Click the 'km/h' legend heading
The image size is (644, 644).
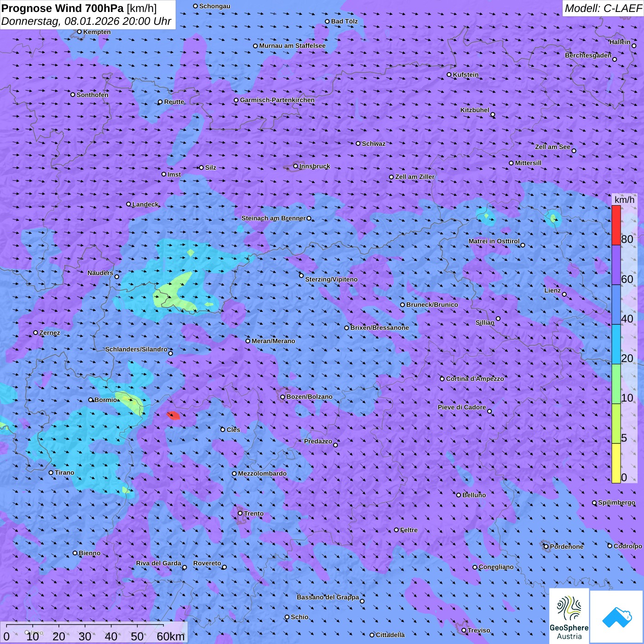(x=624, y=200)
